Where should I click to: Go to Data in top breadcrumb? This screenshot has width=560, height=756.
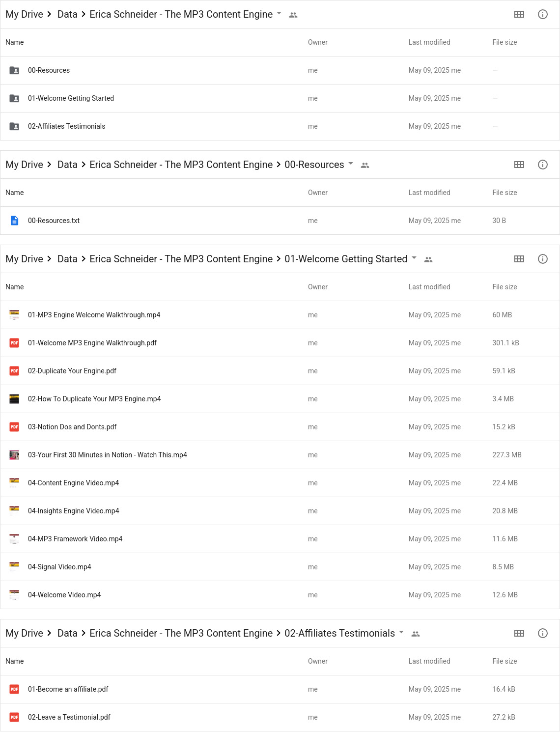(x=67, y=14)
